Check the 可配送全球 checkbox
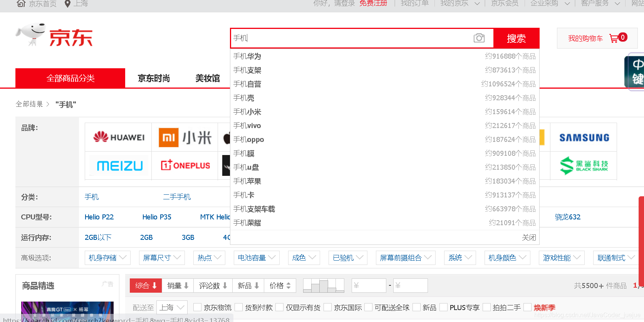This screenshot has width=644, height=322. click(x=369, y=307)
